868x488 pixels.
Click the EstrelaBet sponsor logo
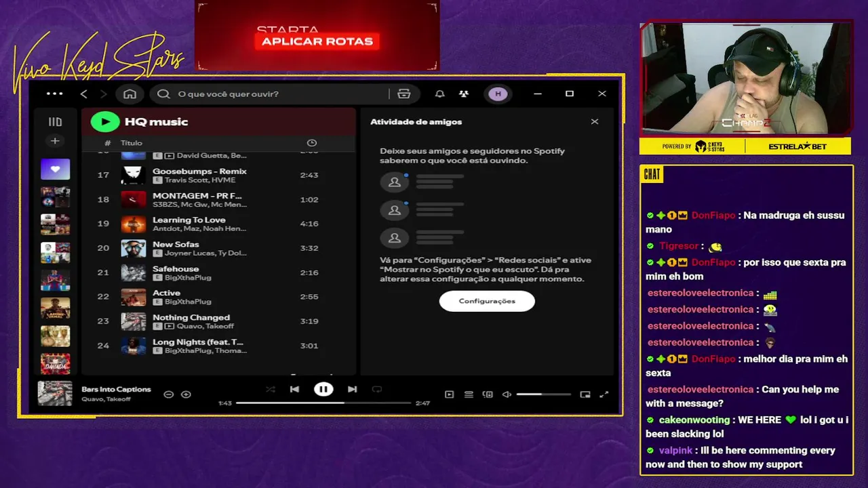pyautogui.click(x=797, y=146)
